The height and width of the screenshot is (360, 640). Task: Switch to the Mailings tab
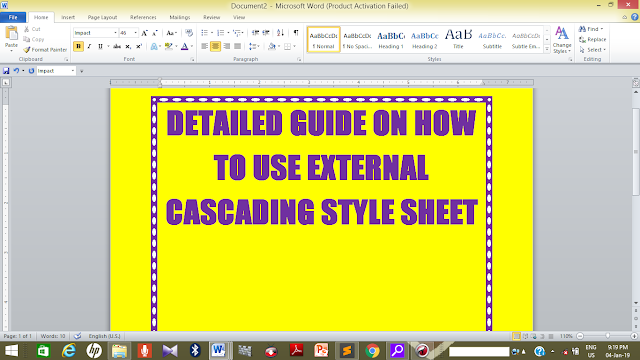[x=180, y=17]
